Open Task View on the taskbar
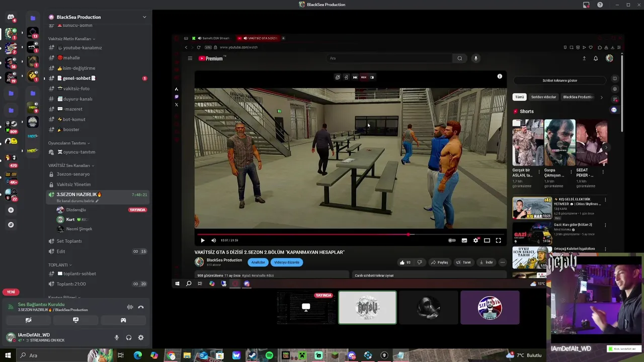Image resolution: width=644 pixels, height=362 pixels. [121, 355]
